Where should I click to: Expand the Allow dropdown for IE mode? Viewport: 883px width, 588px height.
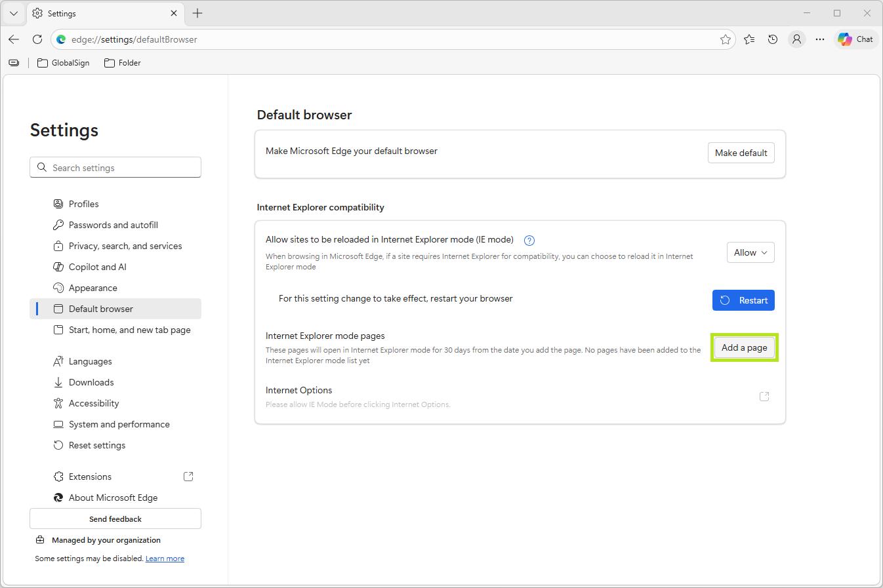[x=750, y=252]
